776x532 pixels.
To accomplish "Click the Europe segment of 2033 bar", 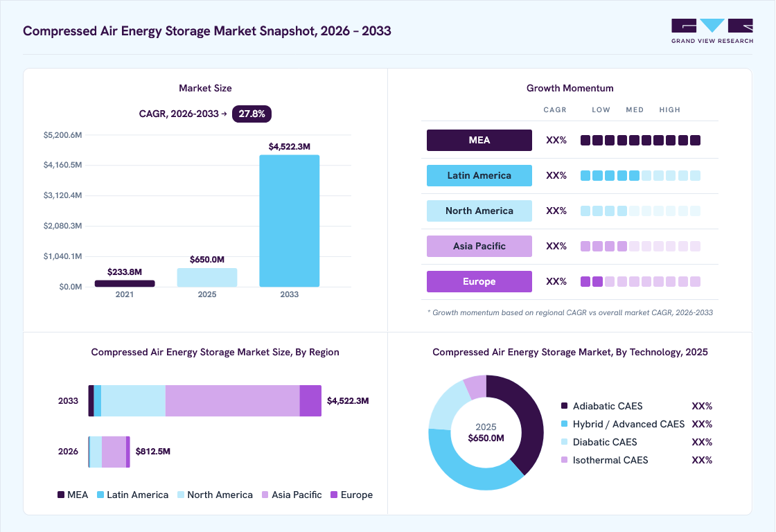I will tap(311, 401).
